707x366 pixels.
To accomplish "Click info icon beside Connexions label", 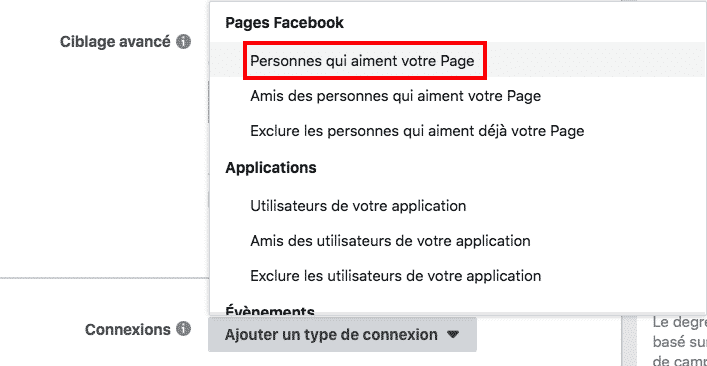I will click(x=184, y=329).
